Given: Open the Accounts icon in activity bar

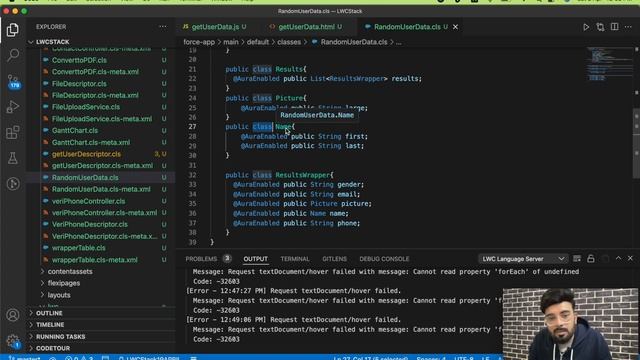Looking at the screenshot, I should pos(13,315).
